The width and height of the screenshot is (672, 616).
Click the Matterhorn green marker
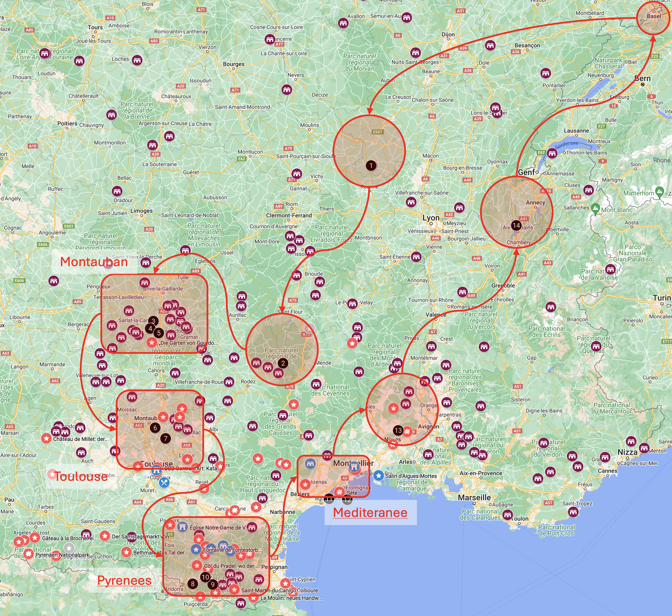click(659, 191)
